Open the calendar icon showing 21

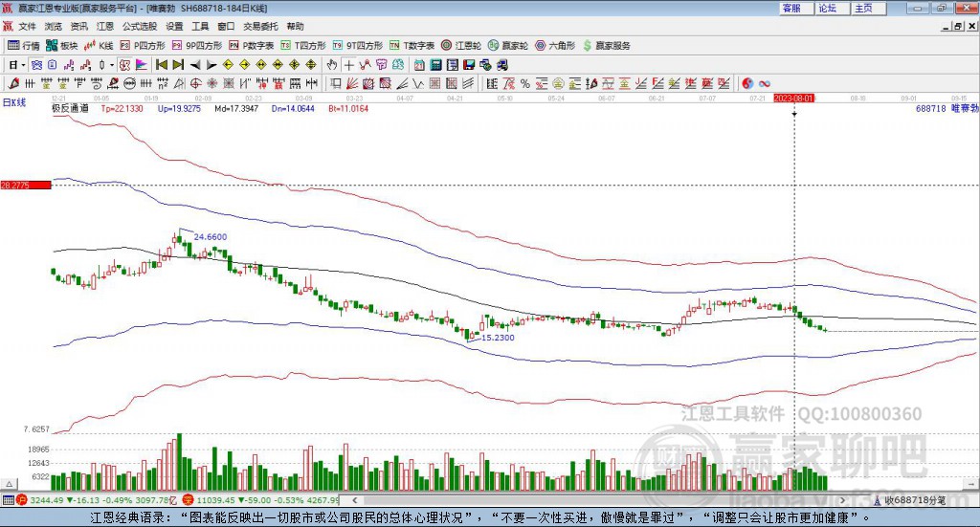pyautogui.click(x=419, y=65)
